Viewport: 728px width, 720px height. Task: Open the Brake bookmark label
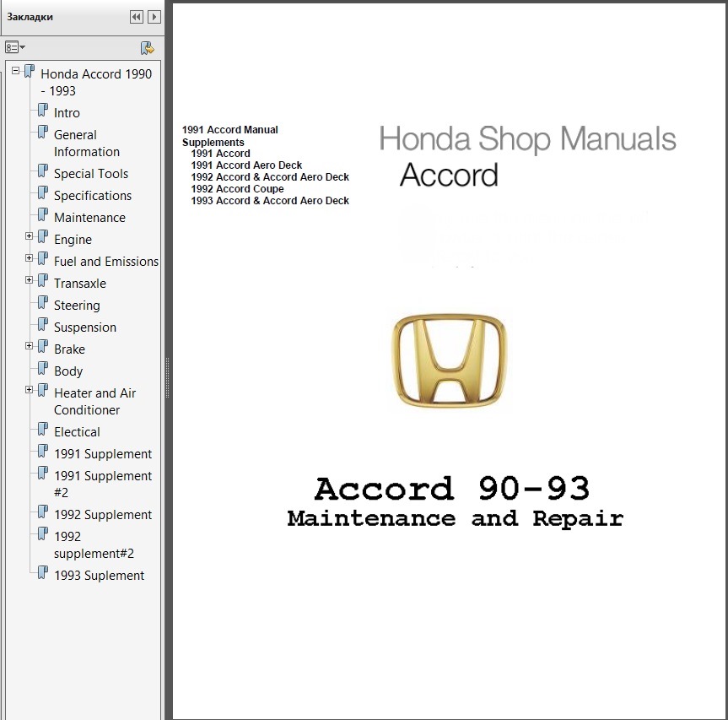click(x=70, y=349)
